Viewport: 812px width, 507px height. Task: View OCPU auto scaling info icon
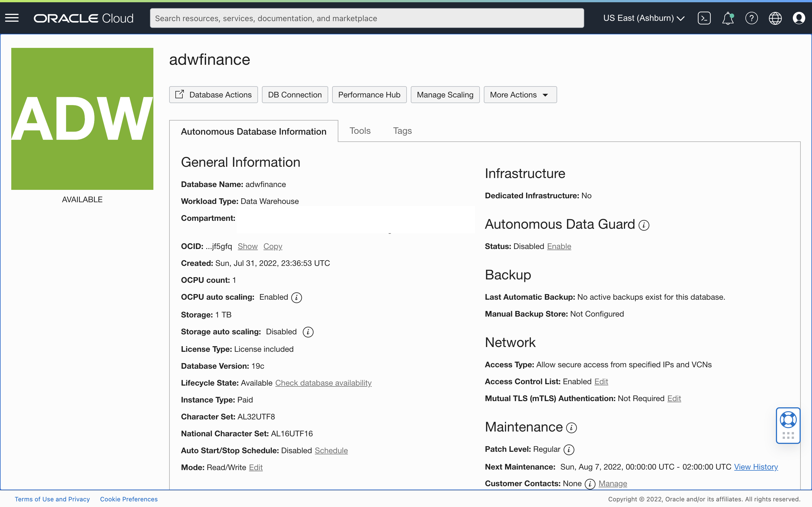[x=296, y=297]
